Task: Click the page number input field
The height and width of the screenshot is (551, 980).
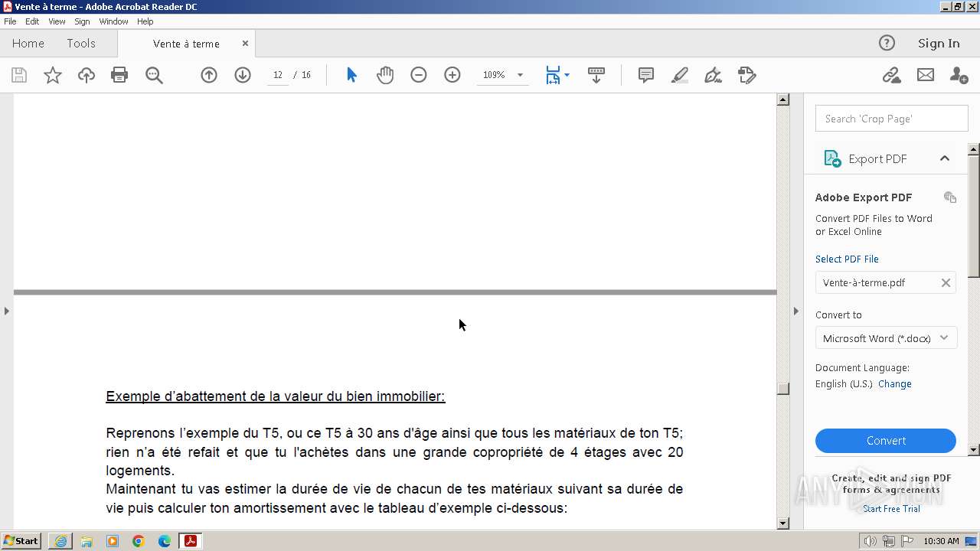Action: [277, 75]
